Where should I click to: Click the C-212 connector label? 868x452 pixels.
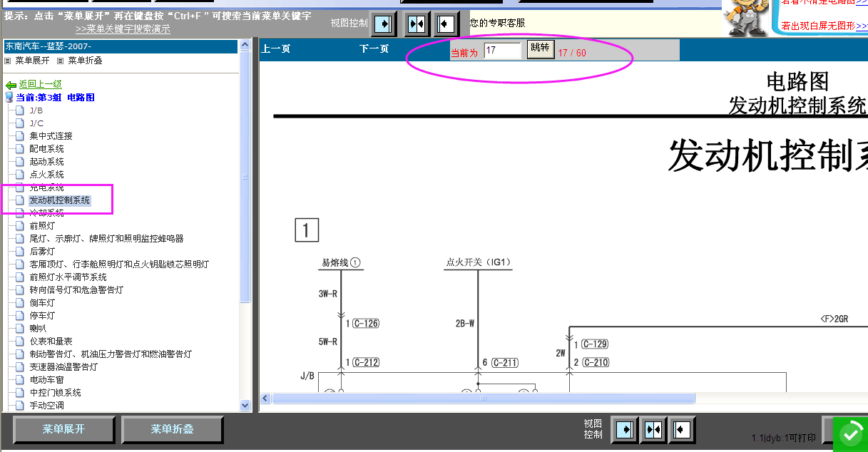click(x=366, y=363)
